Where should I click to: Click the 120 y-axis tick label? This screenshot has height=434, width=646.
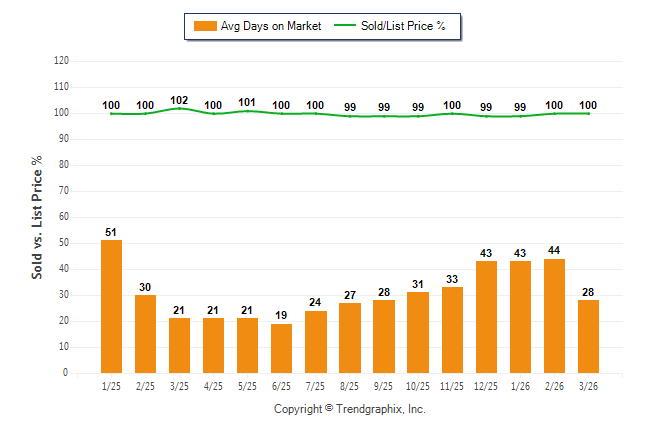tap(61, 61)
